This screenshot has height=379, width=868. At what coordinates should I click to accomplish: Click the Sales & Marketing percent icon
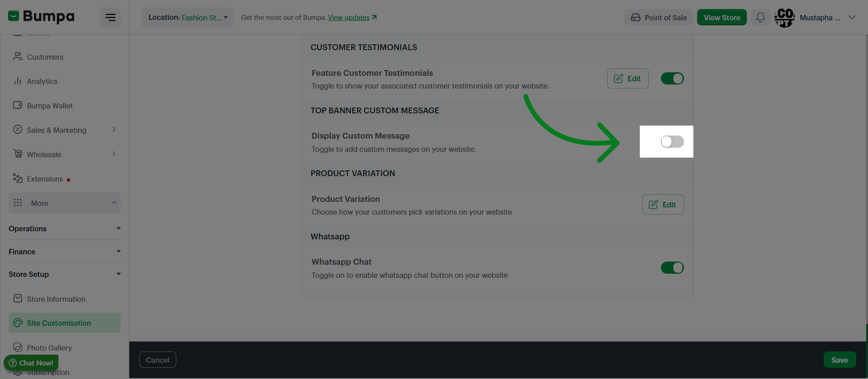pos(18,130)
